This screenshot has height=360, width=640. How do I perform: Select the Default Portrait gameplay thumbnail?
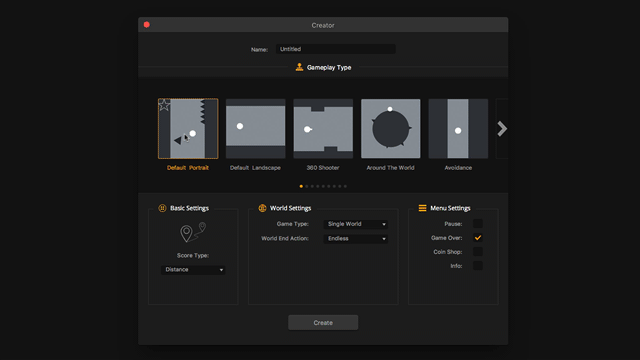coord(188,129)
